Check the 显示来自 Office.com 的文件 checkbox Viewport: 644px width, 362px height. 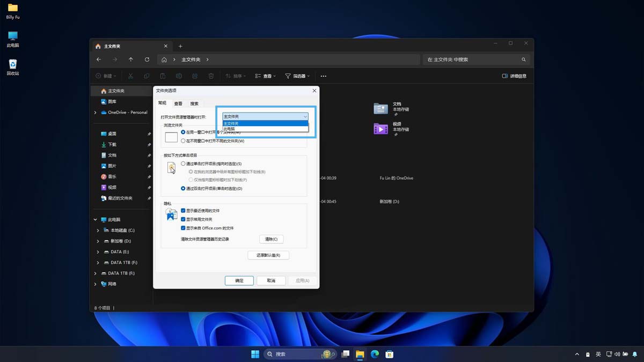click(183, 227)
